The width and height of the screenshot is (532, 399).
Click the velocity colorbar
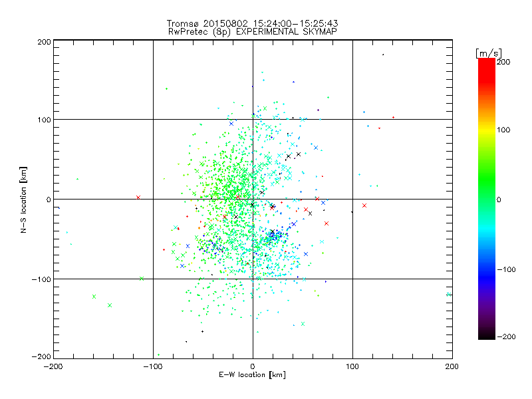click(487, 199)
